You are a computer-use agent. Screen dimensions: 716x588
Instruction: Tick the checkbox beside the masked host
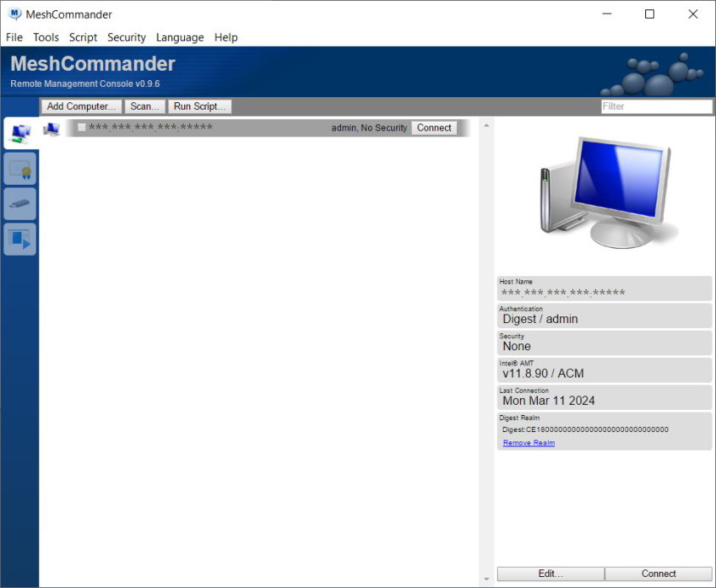click(82, 128)
